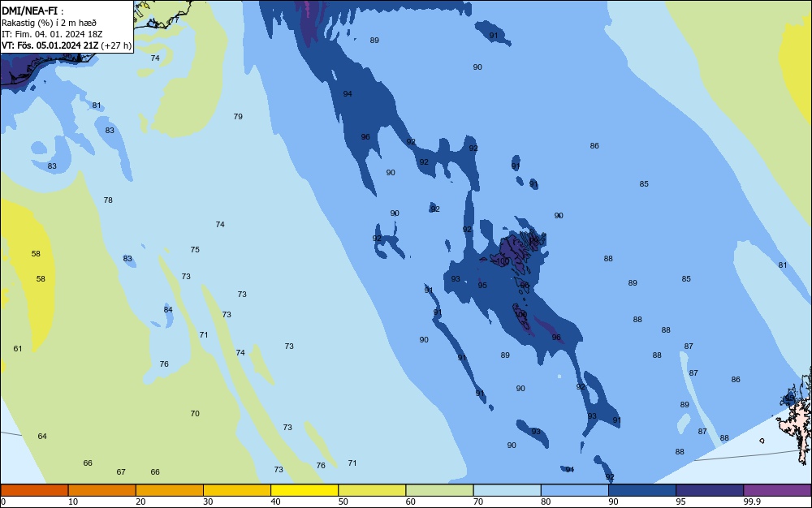Click the map humidity value 61

pyautogui.click(x=18, y=349)
